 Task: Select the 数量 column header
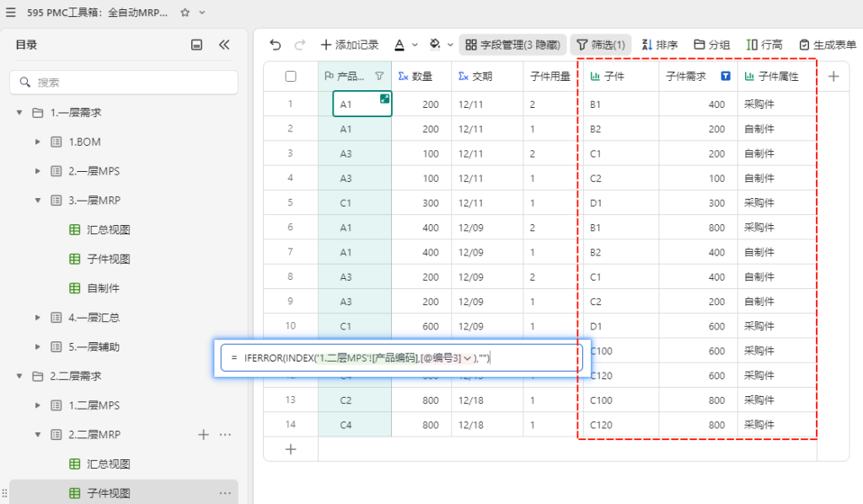(421, 76)
